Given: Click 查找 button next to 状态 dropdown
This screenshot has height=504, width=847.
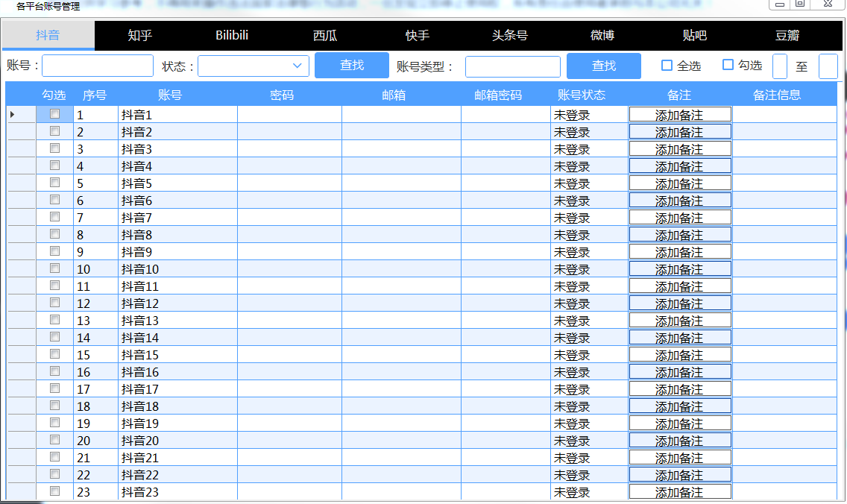Looking at the screenshot, I should pyautogui.click(x=352, y=66).
